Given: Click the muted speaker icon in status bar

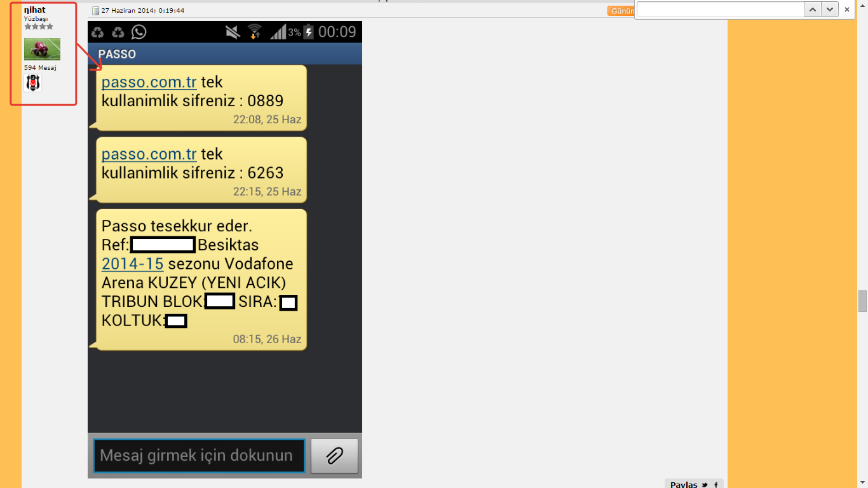Looking at the screenshot, I should 233,32.
